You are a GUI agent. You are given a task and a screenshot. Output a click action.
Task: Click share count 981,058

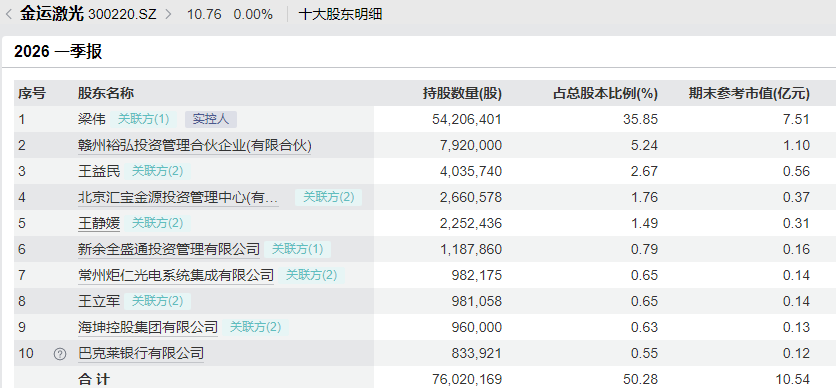[x=478, y=302]
